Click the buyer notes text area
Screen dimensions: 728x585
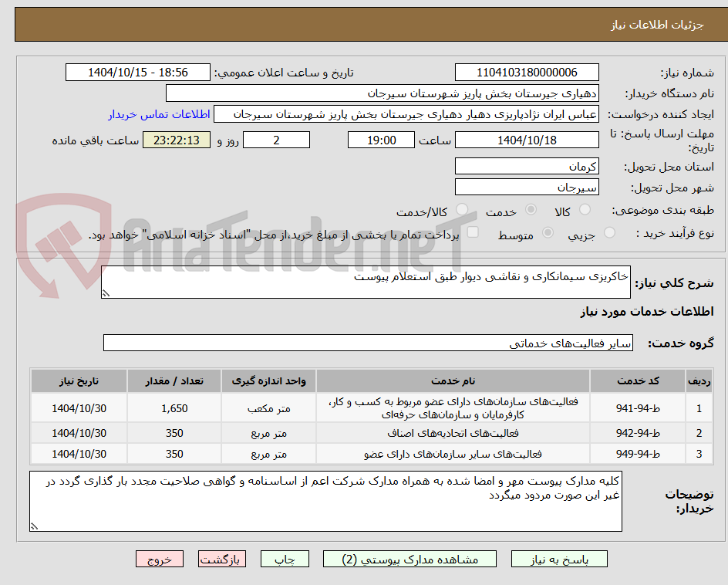click(x=326, y=502)
